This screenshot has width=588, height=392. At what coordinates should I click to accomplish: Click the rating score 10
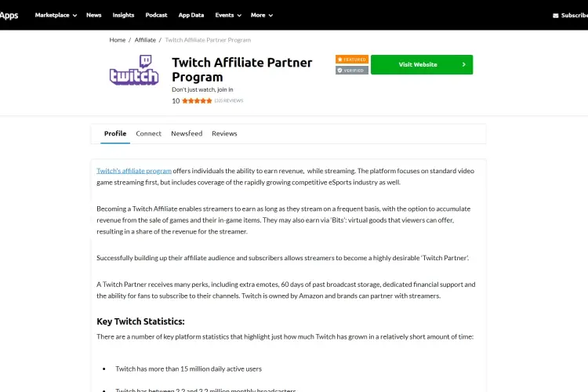pos(176,101)
